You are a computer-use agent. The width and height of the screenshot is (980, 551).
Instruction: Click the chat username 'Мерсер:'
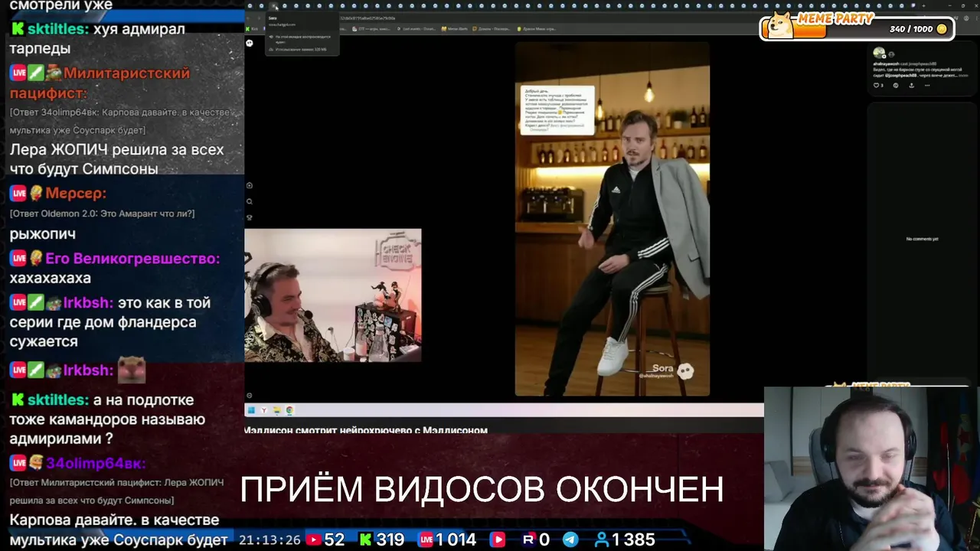pyautogui.click(x=76, y=194)
